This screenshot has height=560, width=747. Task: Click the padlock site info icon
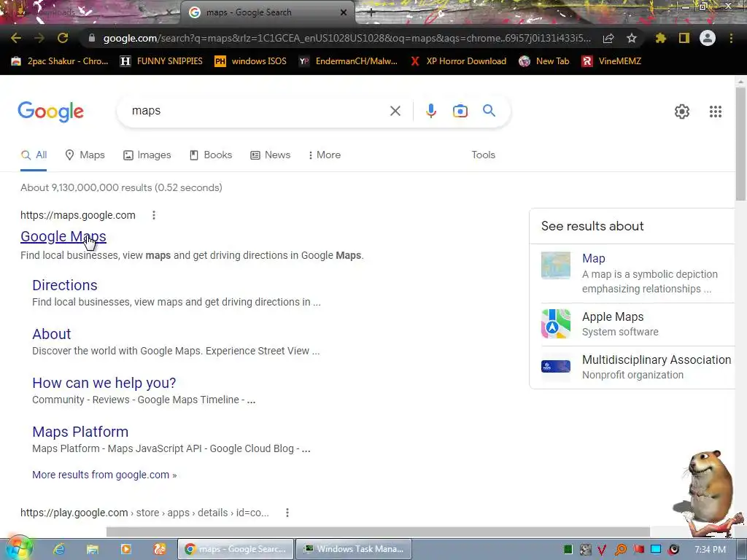tap(91, 38)
